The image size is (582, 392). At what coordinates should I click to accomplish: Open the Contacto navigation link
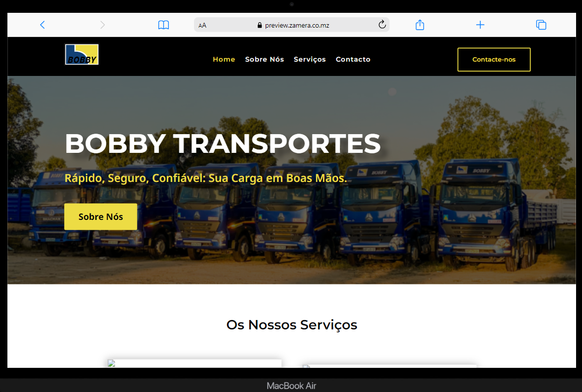click(x=353, y=59)
